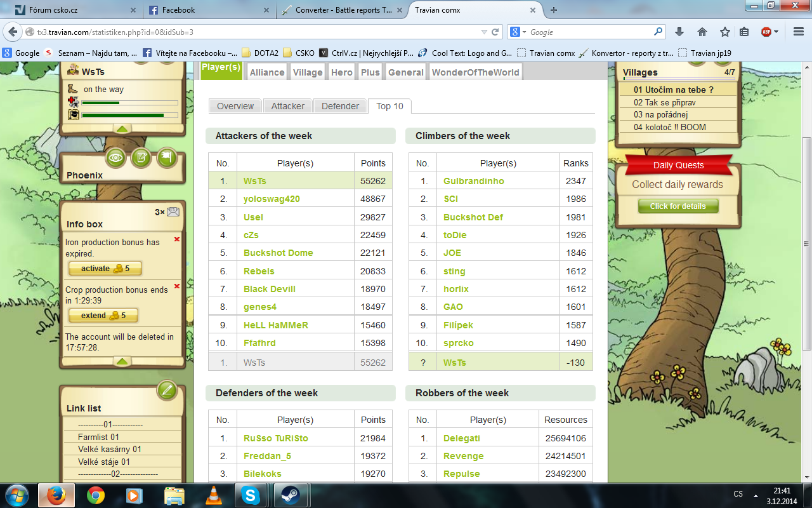The image size is (812, 508).
Task: Collapse the Info box with green arrow
Action: [122, 361]
